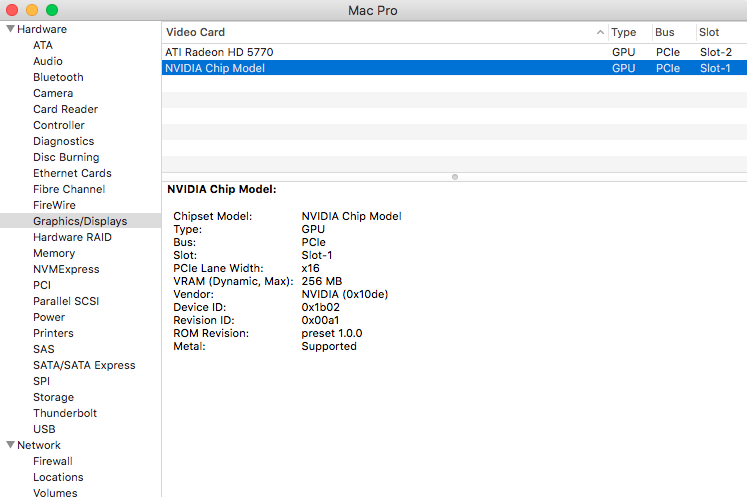Open NVMExpress information

pyautogui.click(x=66, y=269)
